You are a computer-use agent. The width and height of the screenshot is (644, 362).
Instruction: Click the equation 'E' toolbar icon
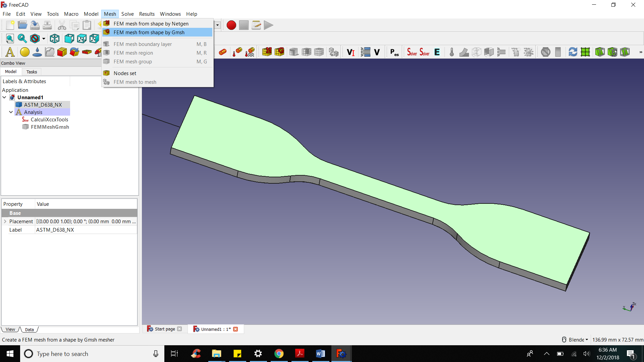437,52
